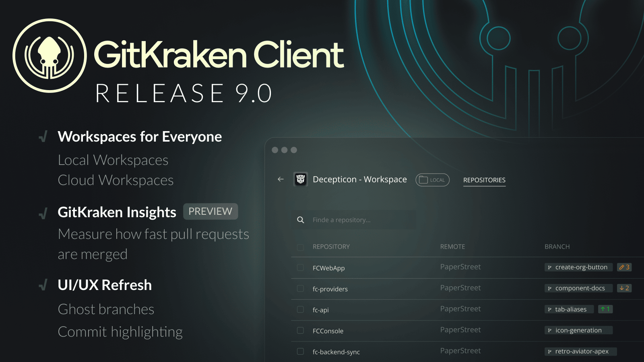Click the Workspaces for Everyone heading
The height and width of the screenshot is (362, 644).
point(140,137)
